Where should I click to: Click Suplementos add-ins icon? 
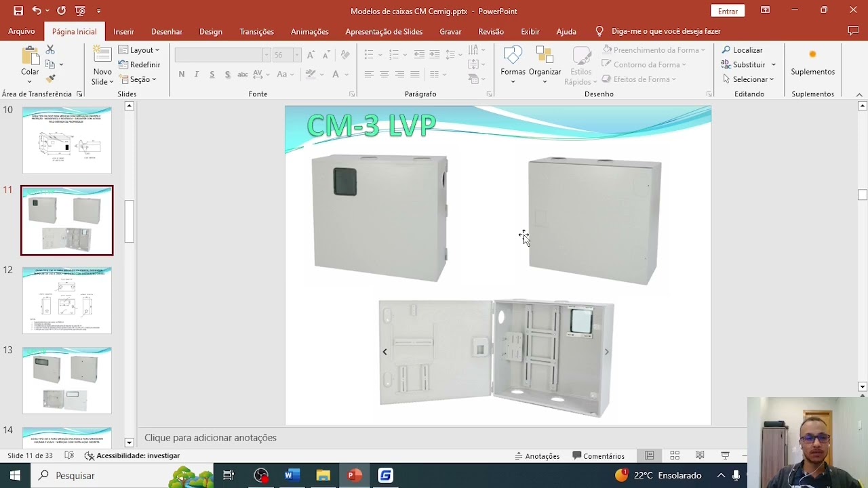tap(812, 54)
